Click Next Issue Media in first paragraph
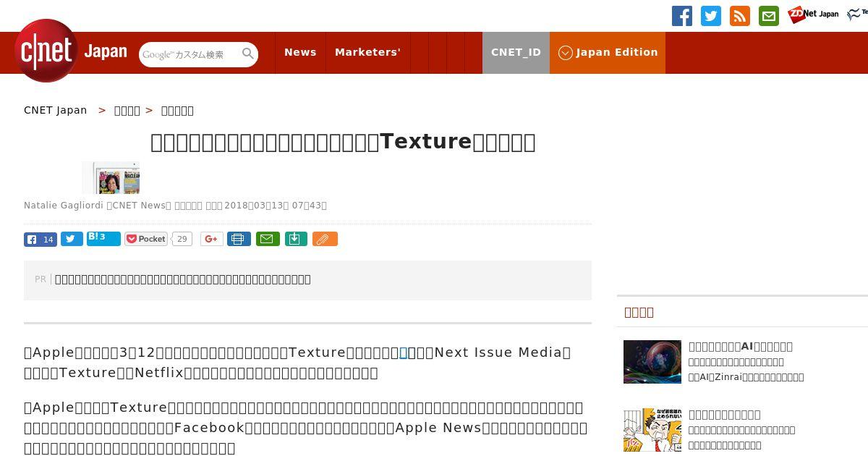The image size is (868, 456). (x=498, y=352)
